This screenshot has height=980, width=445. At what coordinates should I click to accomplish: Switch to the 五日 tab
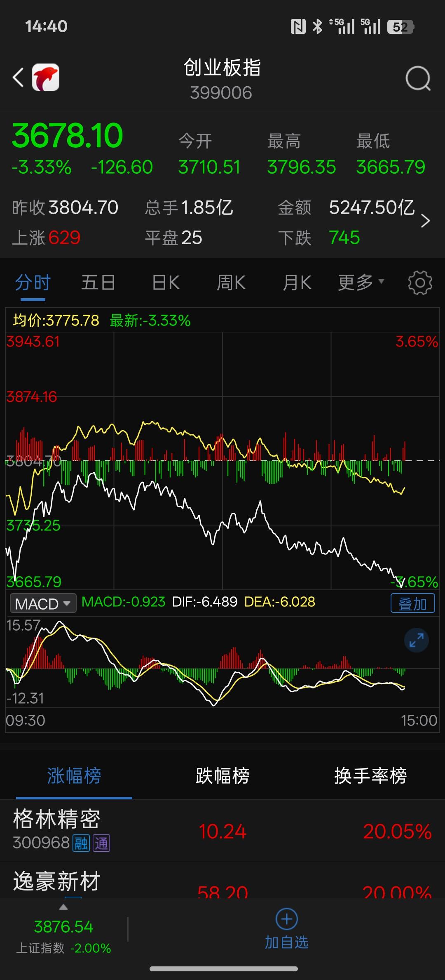point(98,283)
